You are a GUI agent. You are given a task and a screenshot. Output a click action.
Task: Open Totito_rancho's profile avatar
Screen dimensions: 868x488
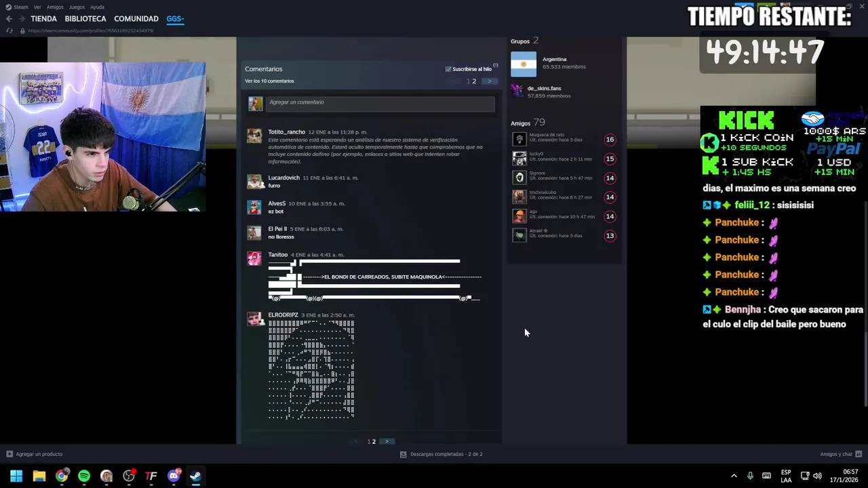pyautogui.click(x=254, y=136)
